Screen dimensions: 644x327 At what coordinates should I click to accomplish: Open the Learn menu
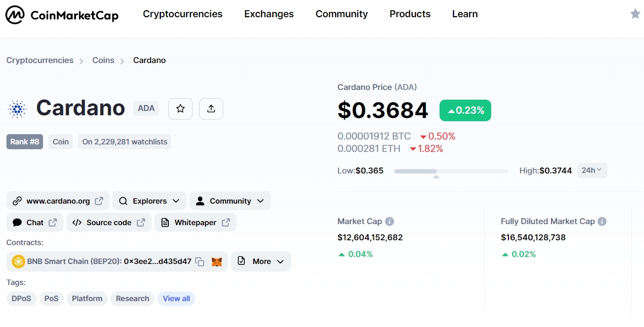click(x=465, y=14)
